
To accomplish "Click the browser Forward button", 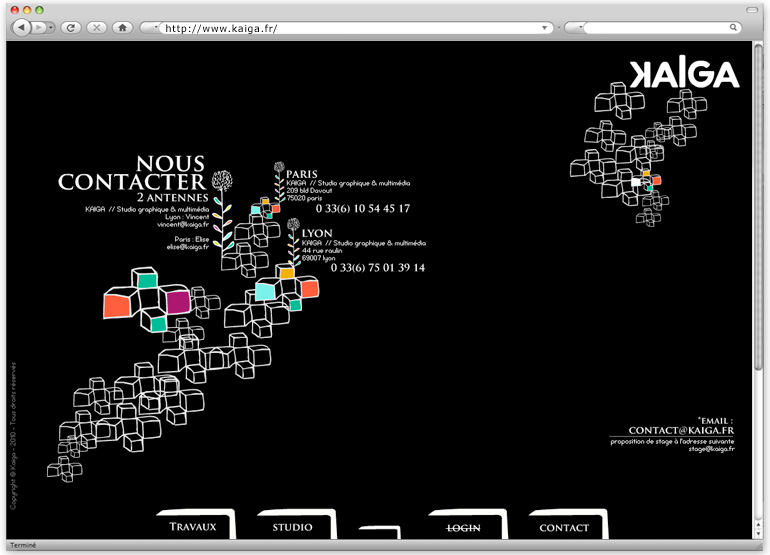I will pos(38,28).
